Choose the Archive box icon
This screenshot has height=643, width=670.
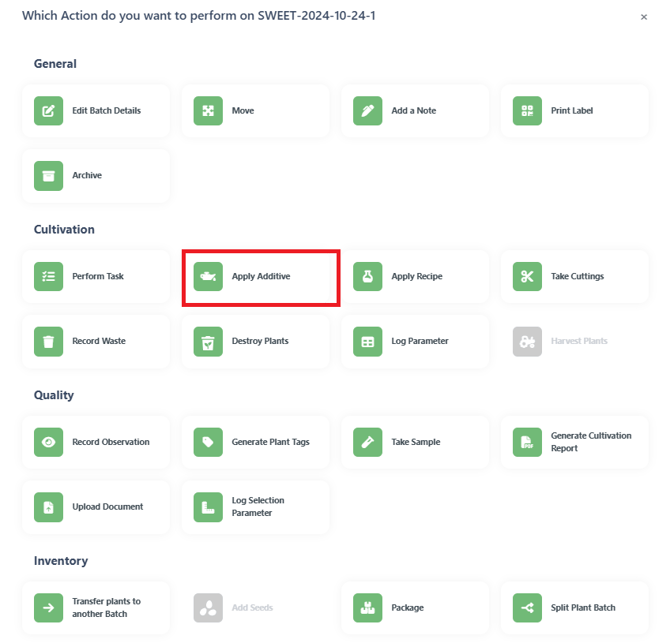[x=48, y=176]
